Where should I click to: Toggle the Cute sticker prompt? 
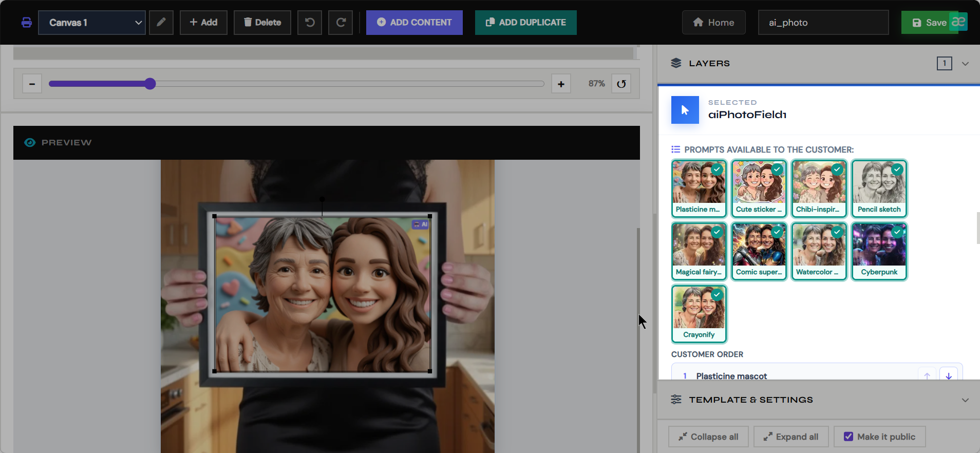point(759,188)
